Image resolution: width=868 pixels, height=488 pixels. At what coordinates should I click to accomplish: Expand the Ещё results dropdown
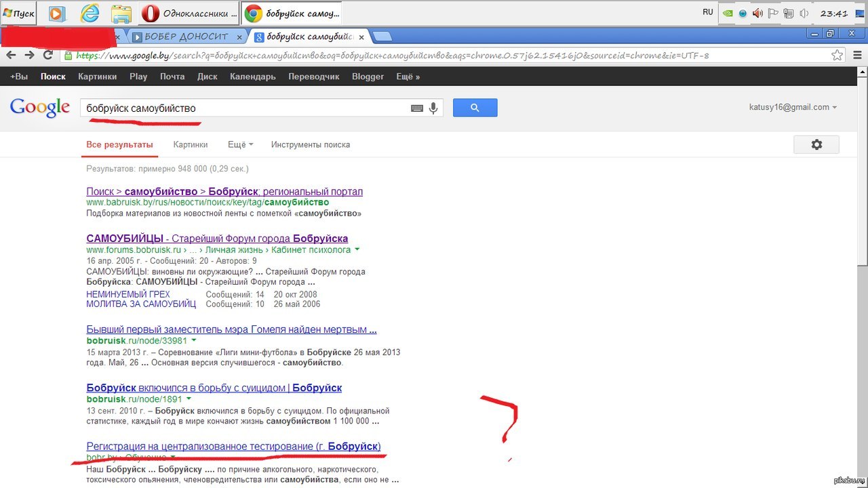(x=240, y=144)
